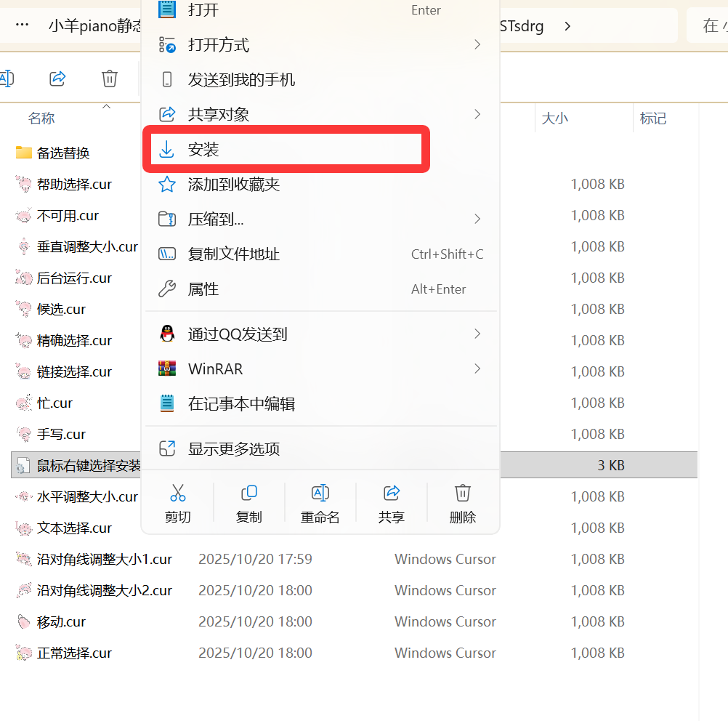
Task: Expand 通过QQ发送到 submenu
Action: [238, 334]
